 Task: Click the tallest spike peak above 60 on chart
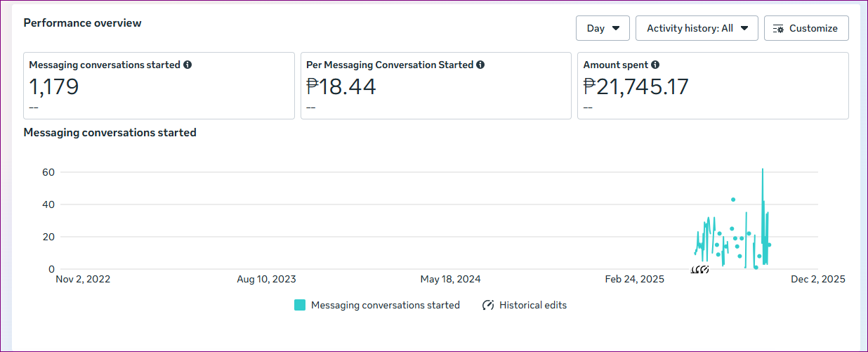tap(763, 170)
